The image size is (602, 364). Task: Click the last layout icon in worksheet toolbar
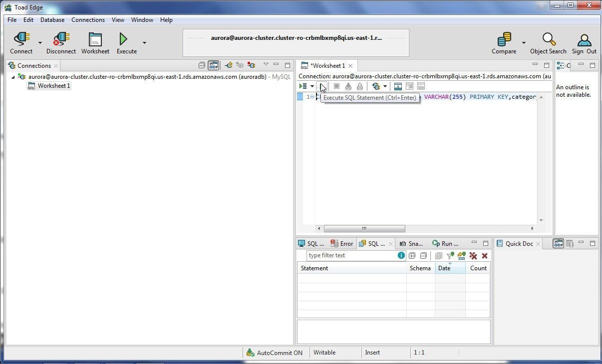(421, 86)
